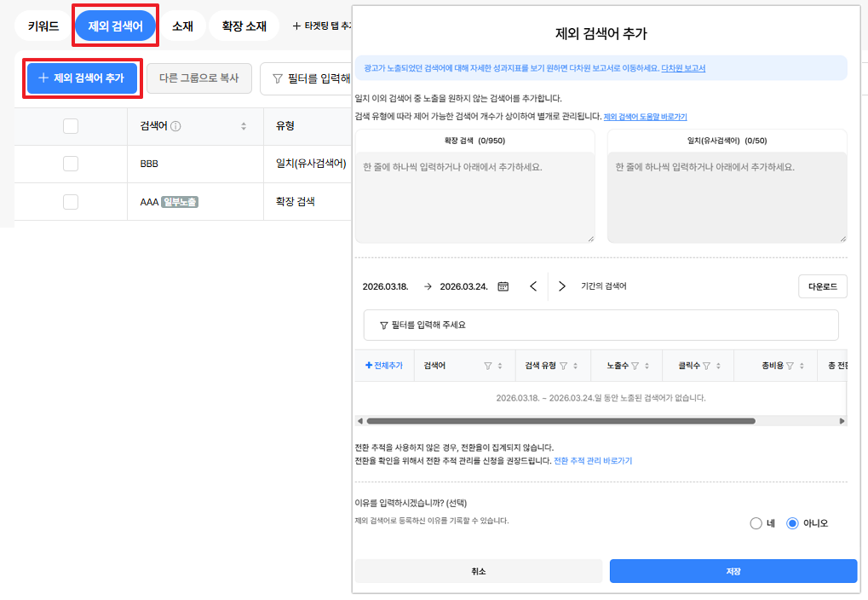868x600 pixels.
Task: Click the dialog's 필터를 입력해 주세요 field
Action: [x=601, y=326]
